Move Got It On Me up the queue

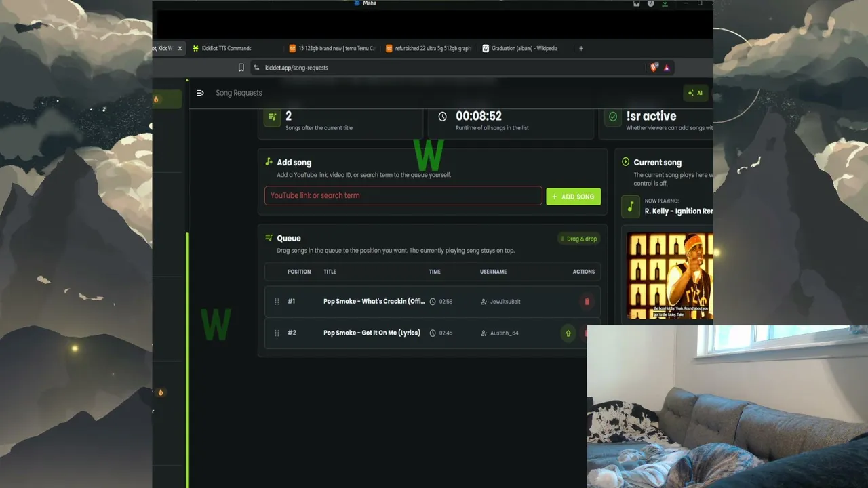[x=568, y=333]
